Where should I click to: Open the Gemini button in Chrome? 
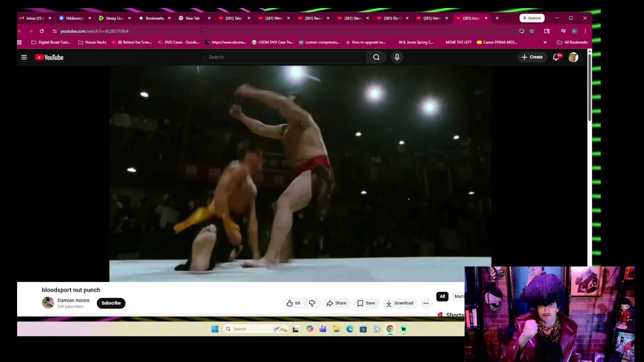[532, 18]
